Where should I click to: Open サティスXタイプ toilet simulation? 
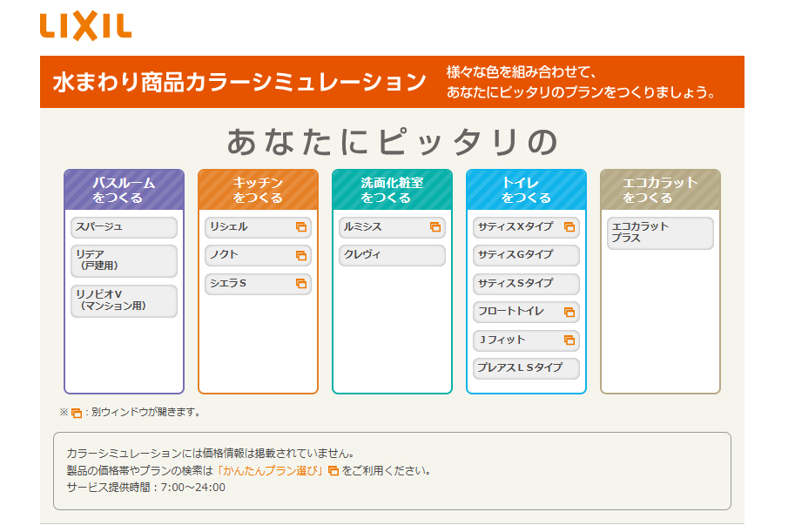pos(526,227)
